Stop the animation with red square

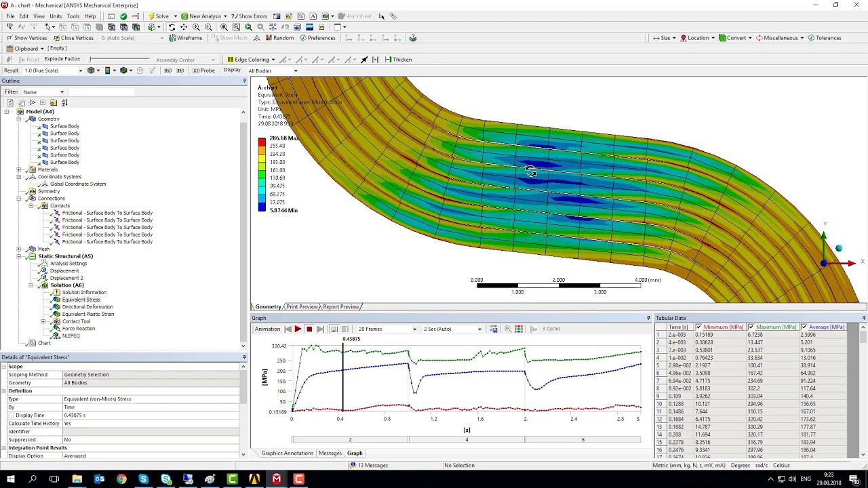[309, 329]
